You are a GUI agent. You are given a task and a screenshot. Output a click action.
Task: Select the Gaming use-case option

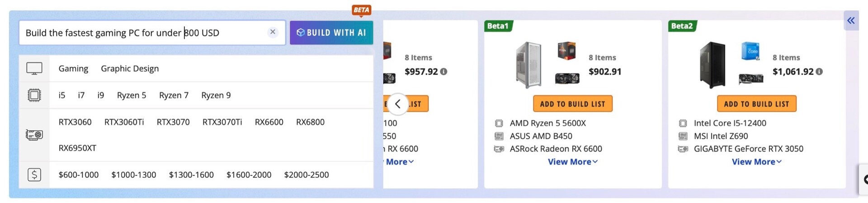pos(73,69)
